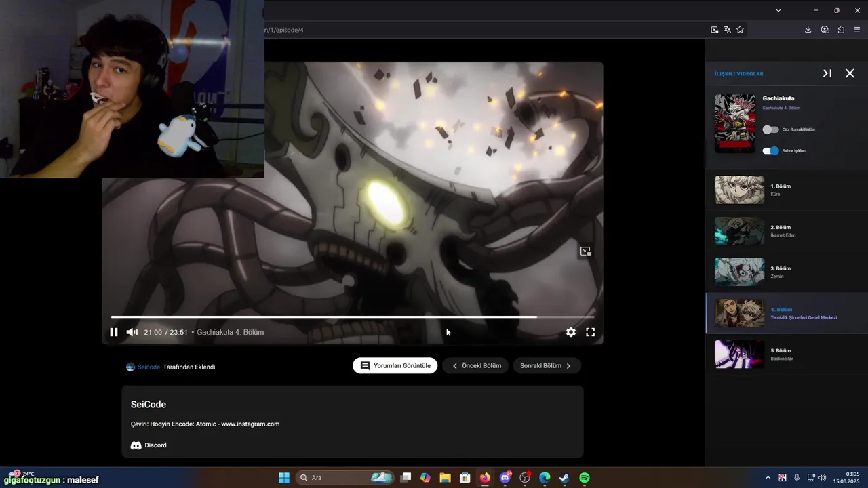Open Windows Start menu

[x=284, y=478]
